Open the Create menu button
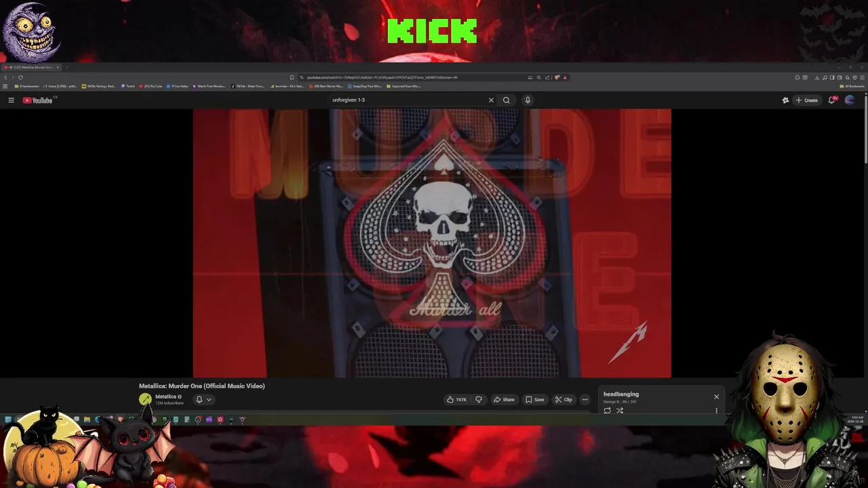 click(807, 100)
